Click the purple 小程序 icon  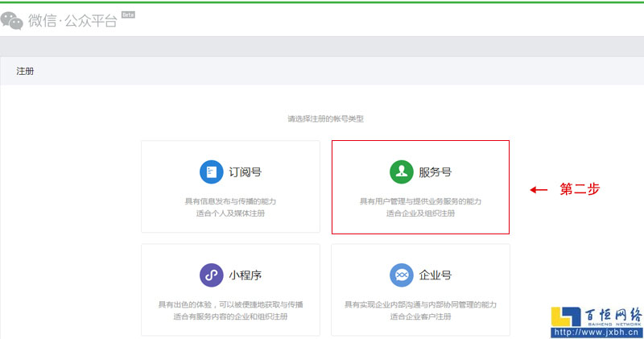click(211, 275)
